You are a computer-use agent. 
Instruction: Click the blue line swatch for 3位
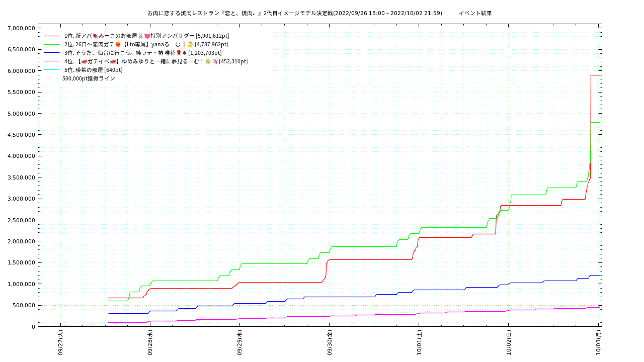coord(52,53)
